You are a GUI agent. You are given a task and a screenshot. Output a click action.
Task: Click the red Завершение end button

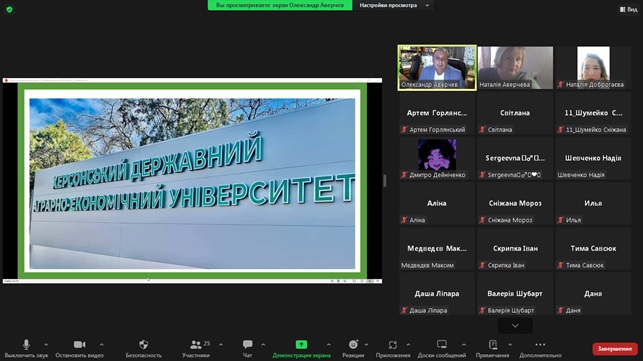click(x=615, y=349)
